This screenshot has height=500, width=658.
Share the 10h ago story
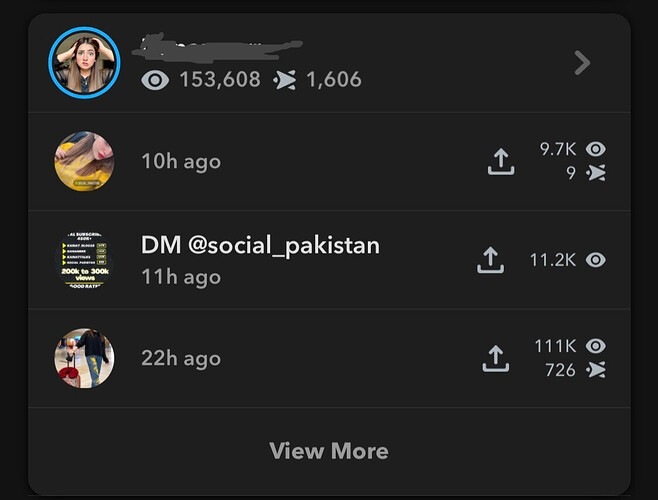[x=501, y=162]
